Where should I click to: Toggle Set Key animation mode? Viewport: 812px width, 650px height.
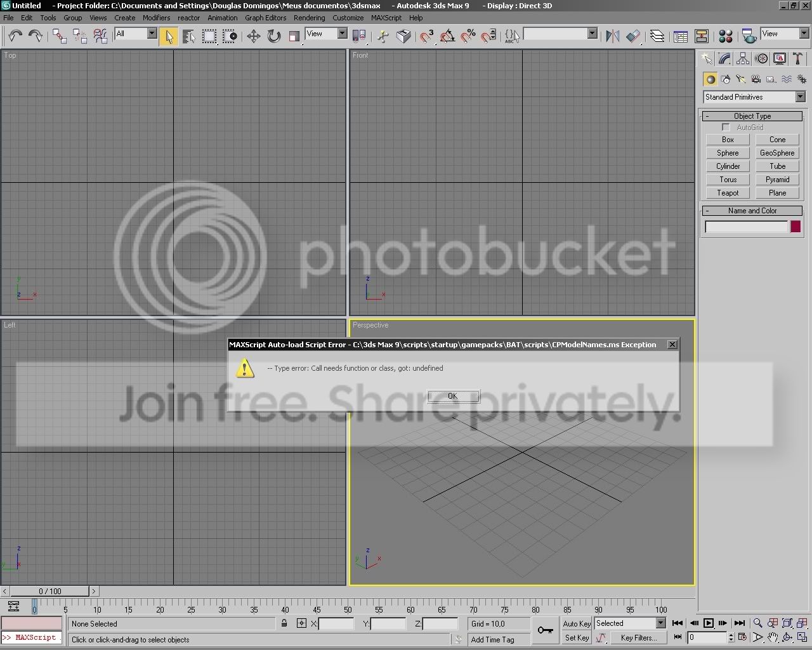click(577, 638)
